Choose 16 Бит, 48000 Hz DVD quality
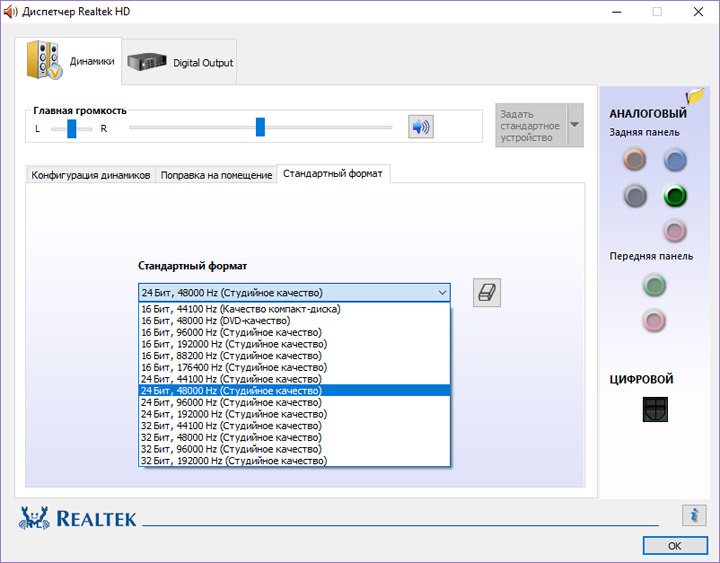 294,321
